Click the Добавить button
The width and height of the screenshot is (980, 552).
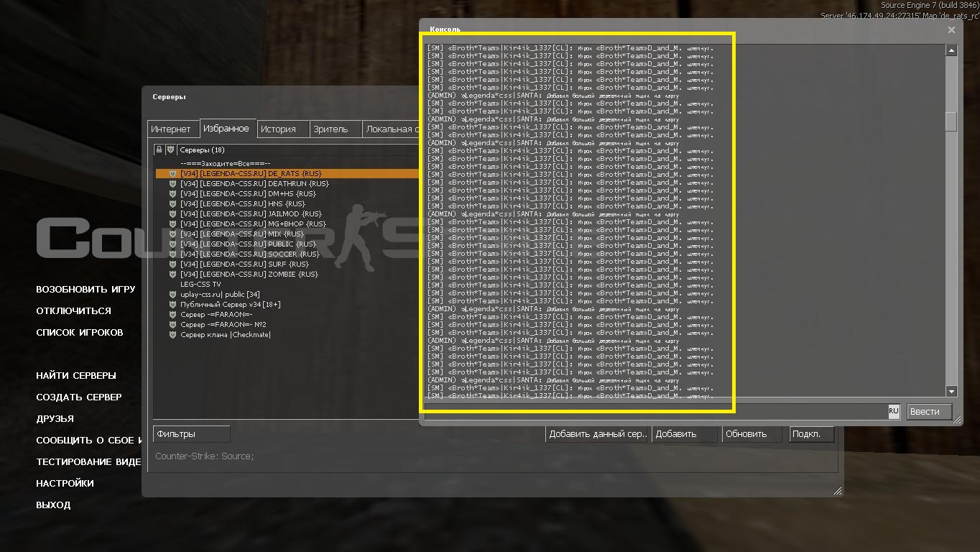tap(684, 434)
